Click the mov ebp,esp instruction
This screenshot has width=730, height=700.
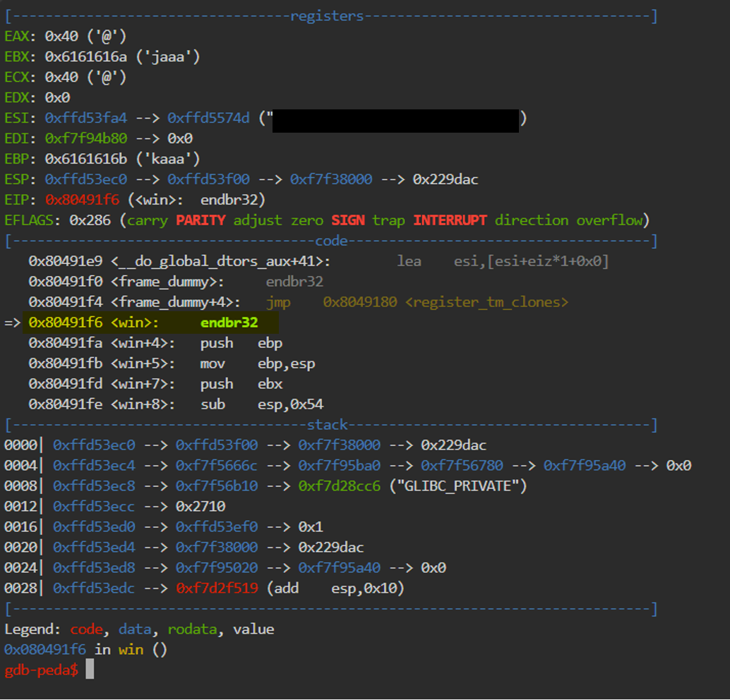click(x=258, y=364)
